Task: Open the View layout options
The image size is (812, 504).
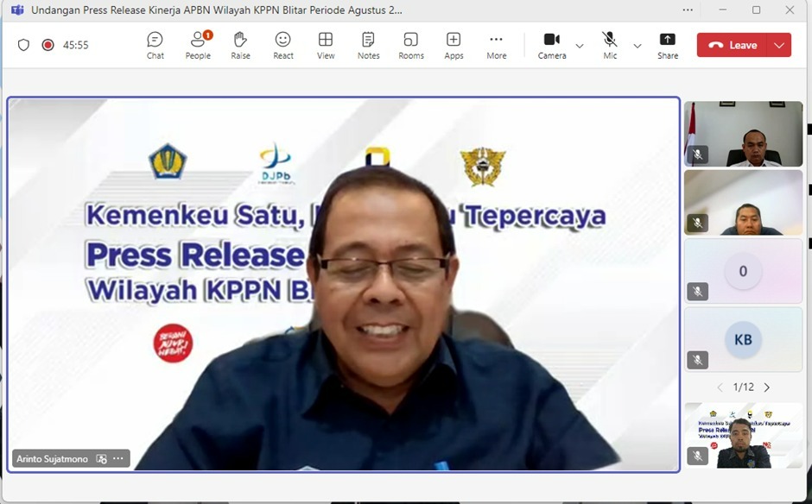Action: coord(326,45)
